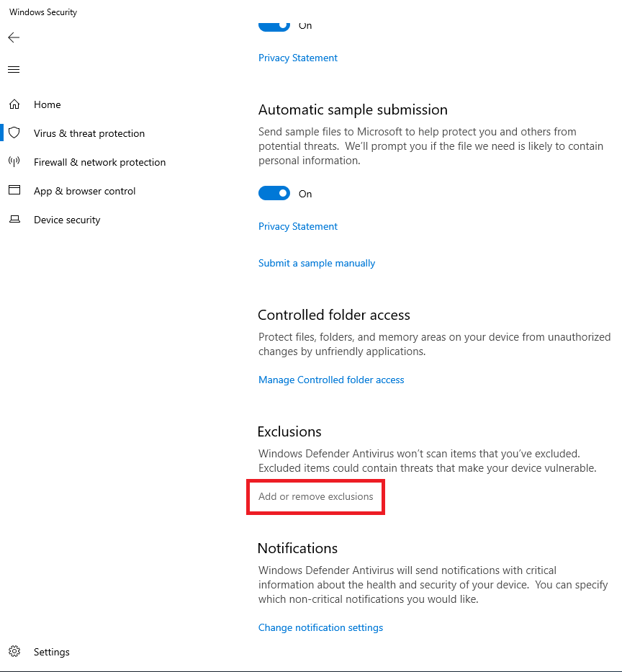Click Add or remove exclusions
The width and height of the screenshot is (622, 672).
[315, 496]
